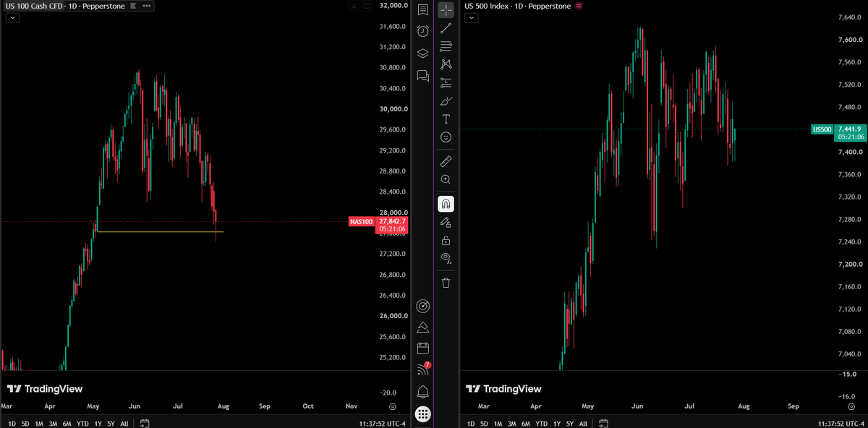The width and height of the screenshot is (868, 428).
Task: Select the Fibonacci retracement tool
Action: coord(446,46)
